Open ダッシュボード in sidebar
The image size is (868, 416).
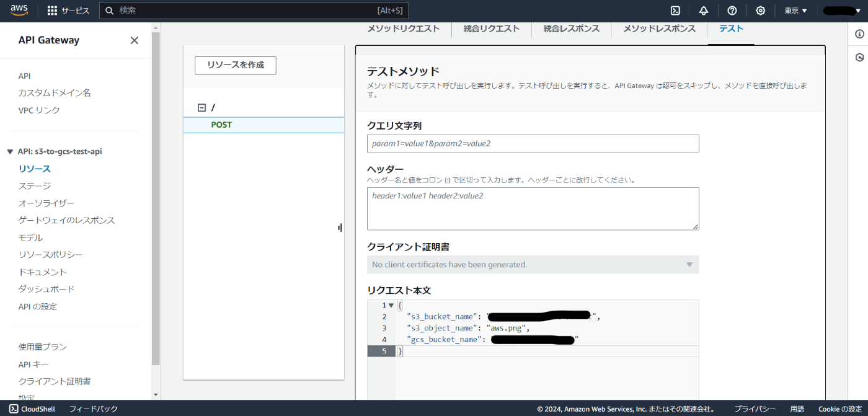[x=46, y=290]
